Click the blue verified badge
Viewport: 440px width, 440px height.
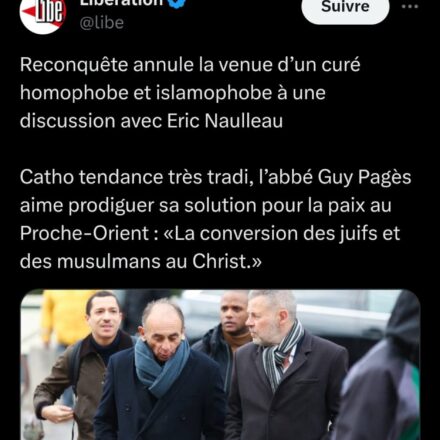[177, 4]
